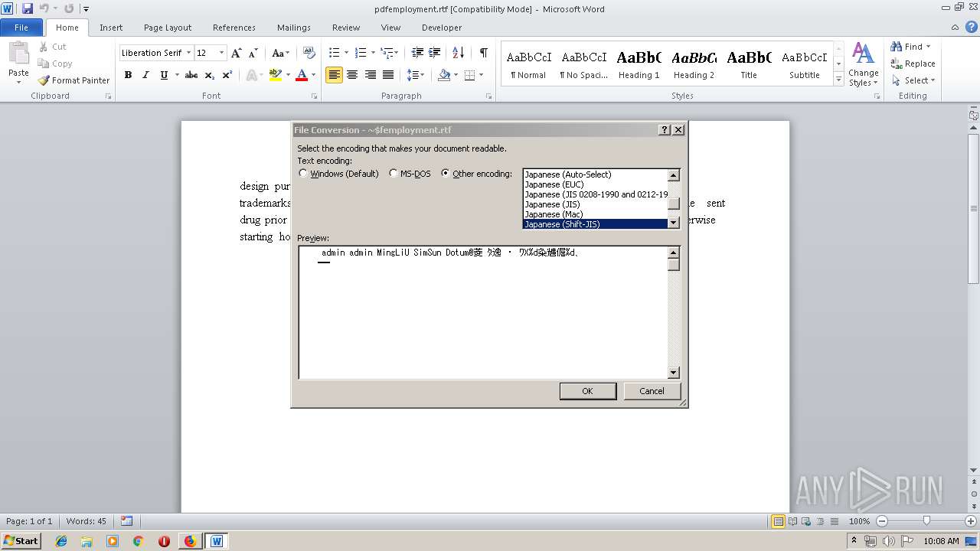980x551 pixels.
Task: Align text left
Action: 334,75
